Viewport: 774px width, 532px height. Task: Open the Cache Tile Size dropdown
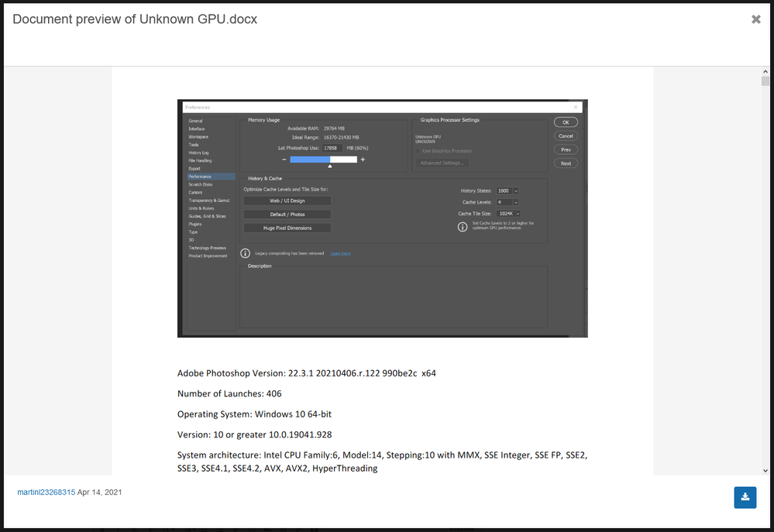[x=518, y=214]
